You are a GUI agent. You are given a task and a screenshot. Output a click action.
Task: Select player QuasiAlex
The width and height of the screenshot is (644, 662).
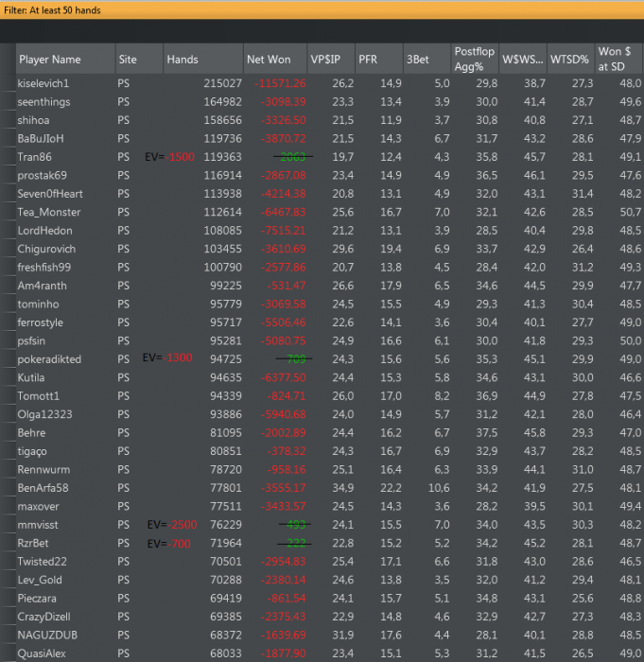(x=42, y=653)
